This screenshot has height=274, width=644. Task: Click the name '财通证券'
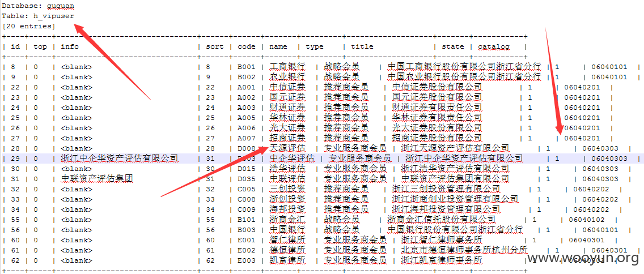point(287,108)
